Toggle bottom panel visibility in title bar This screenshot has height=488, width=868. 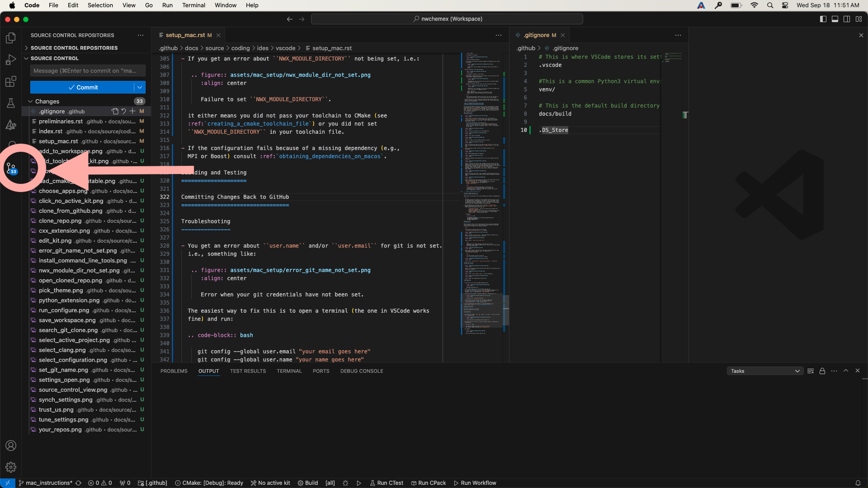pyautogui.click(x=835, y=19)
